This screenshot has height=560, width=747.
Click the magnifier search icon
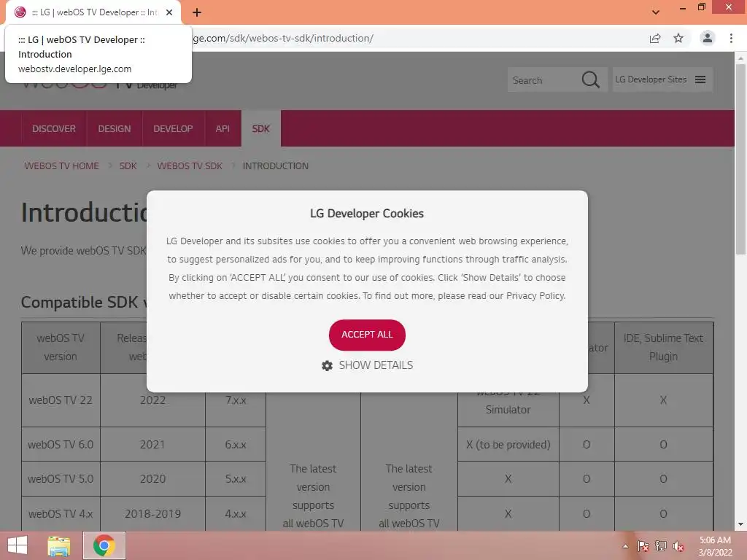591,79
